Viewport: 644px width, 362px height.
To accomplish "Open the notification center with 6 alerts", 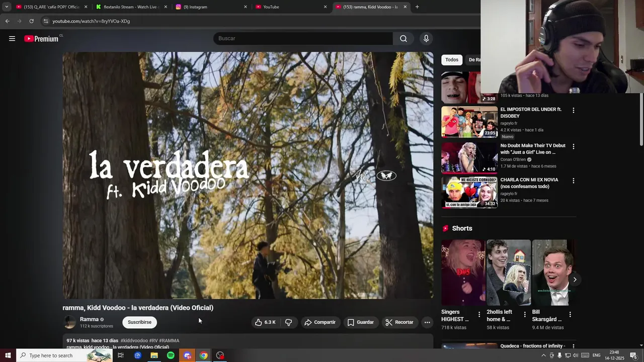I will tap(633, 355).
